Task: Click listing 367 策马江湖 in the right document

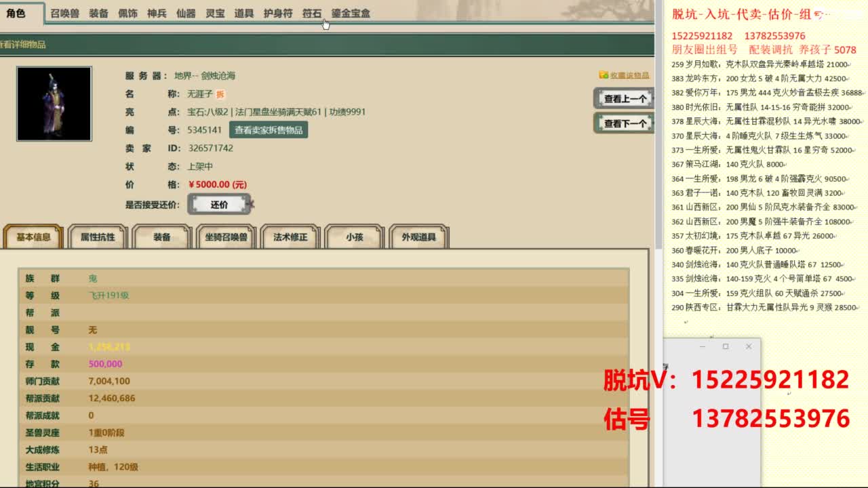Action: click(x=728, y=165)
